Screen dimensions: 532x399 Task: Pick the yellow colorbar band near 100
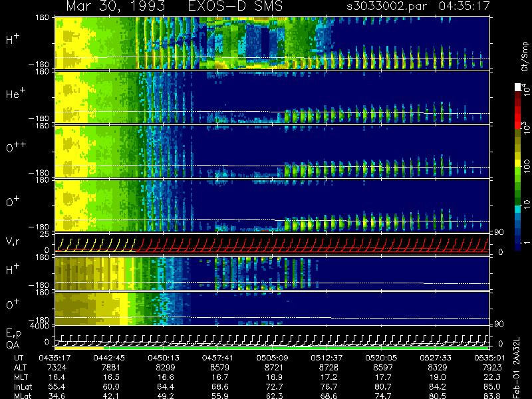(x=518, y=163)
